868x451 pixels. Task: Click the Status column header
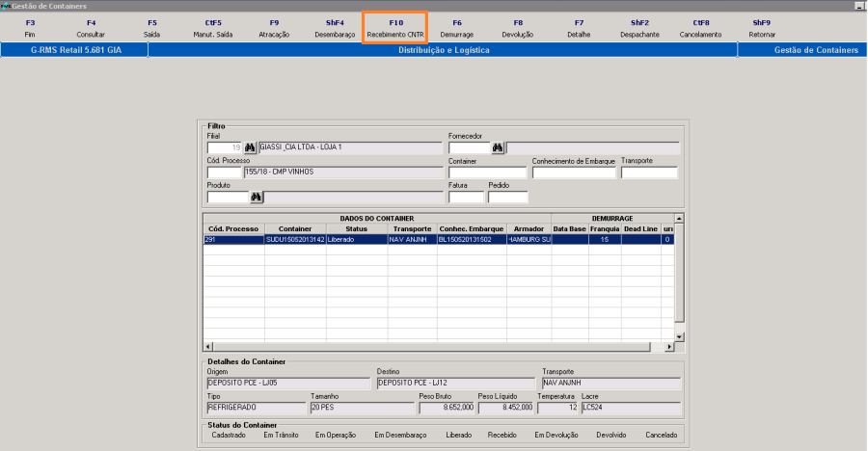click(x=357, y=229)
